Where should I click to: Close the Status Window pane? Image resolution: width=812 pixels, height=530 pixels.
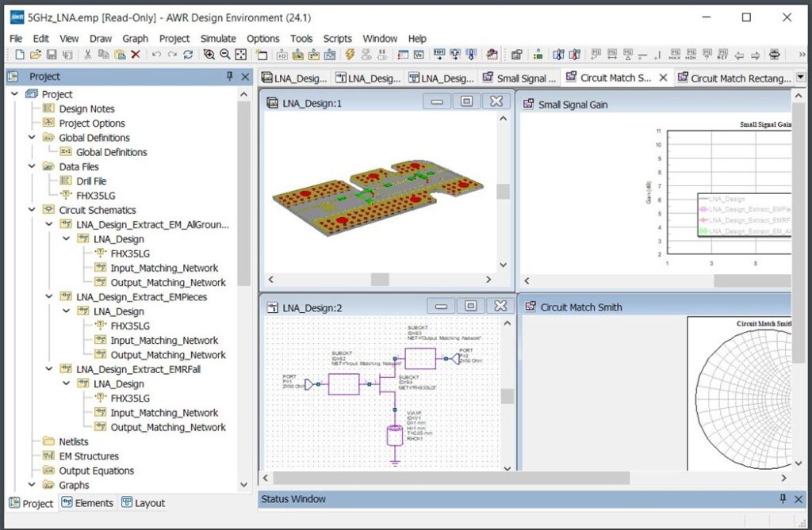pyautogui.click(x=799, y=499)
